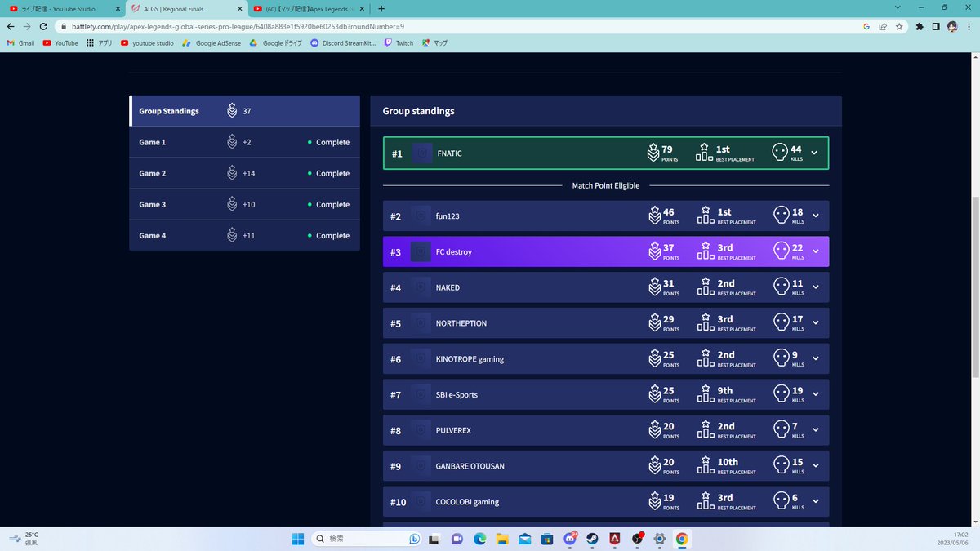Select the SBI e-Sports team name

pos(457,395)
